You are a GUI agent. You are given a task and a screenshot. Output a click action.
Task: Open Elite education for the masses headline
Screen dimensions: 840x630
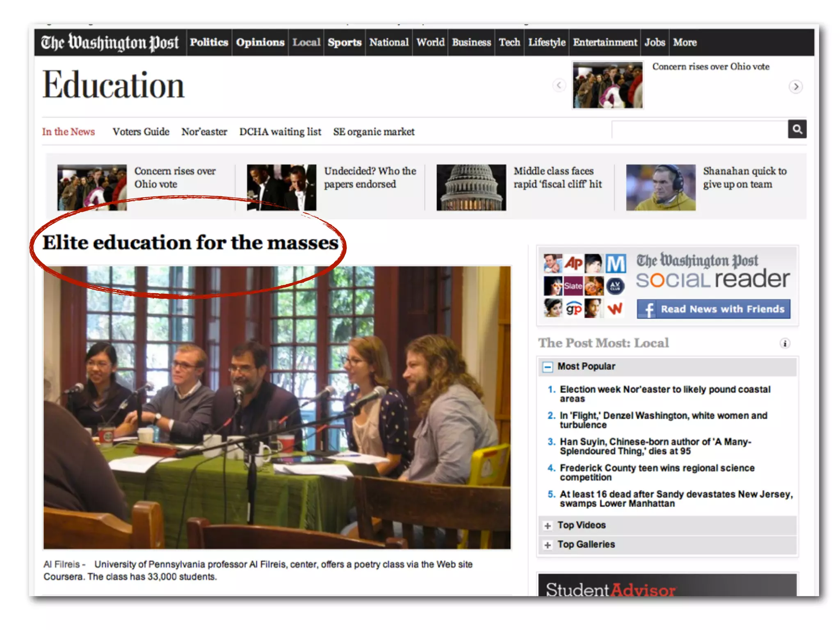point(190,242)
